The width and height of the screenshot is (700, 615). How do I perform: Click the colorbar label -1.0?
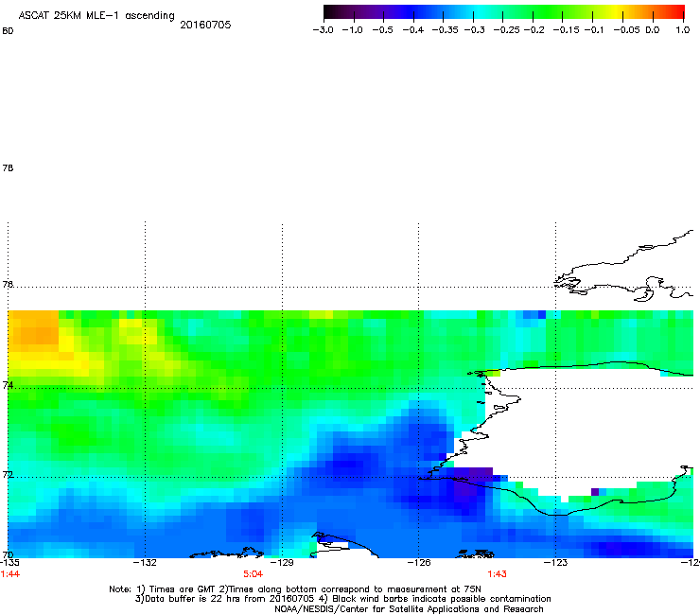353,30
